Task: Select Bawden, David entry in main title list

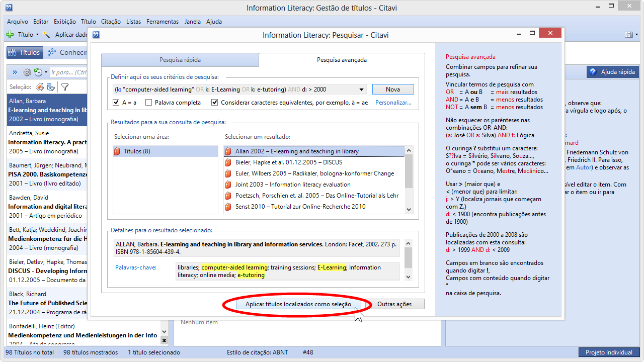Action: pos(46,207)
